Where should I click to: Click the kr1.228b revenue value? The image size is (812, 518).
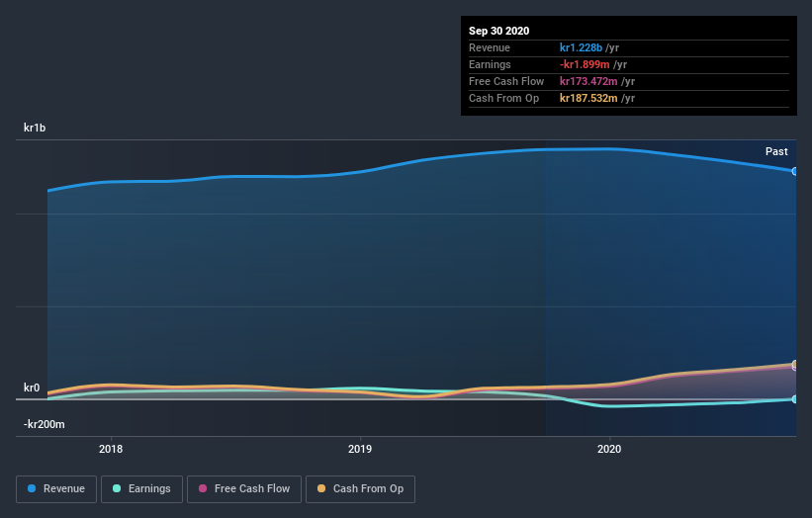pos(581,47)
